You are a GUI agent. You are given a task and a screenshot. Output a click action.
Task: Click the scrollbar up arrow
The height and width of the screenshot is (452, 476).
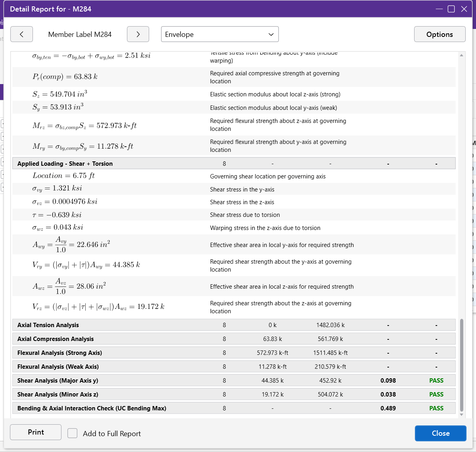[461, 55]
